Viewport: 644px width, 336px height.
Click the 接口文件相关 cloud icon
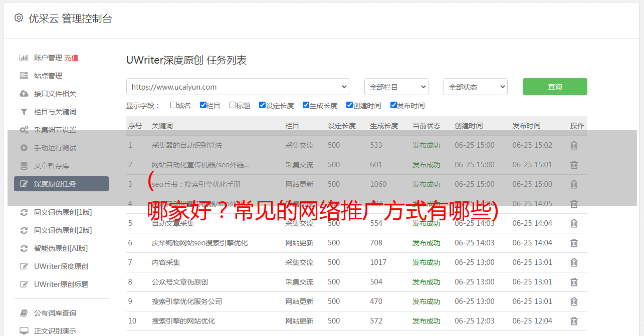pos(24,94)
